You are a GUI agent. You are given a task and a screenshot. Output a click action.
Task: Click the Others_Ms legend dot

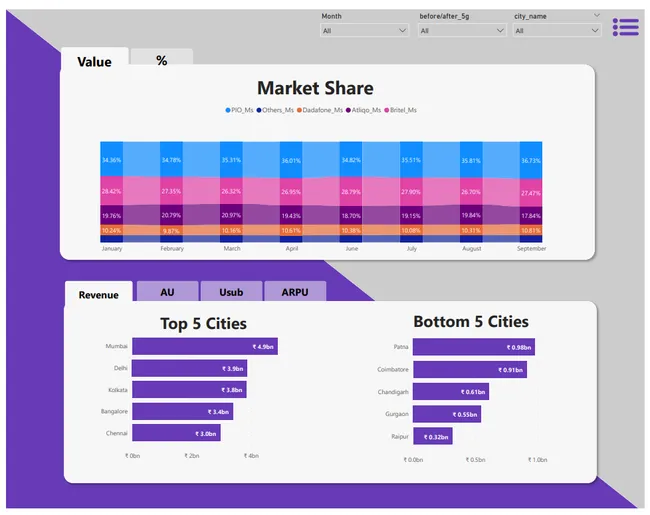click(x=259, y=110)
